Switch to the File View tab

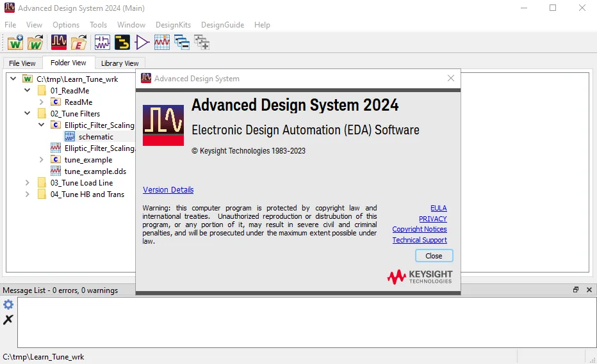(x=22, y=63)
